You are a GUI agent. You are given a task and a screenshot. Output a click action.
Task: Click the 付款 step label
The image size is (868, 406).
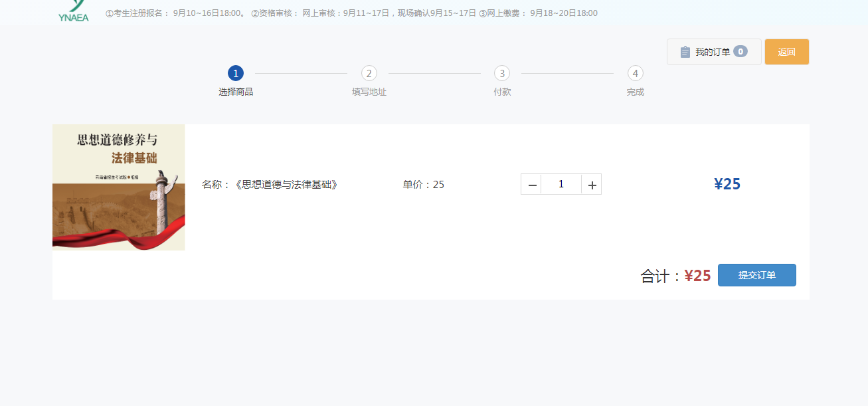(502, 92)
